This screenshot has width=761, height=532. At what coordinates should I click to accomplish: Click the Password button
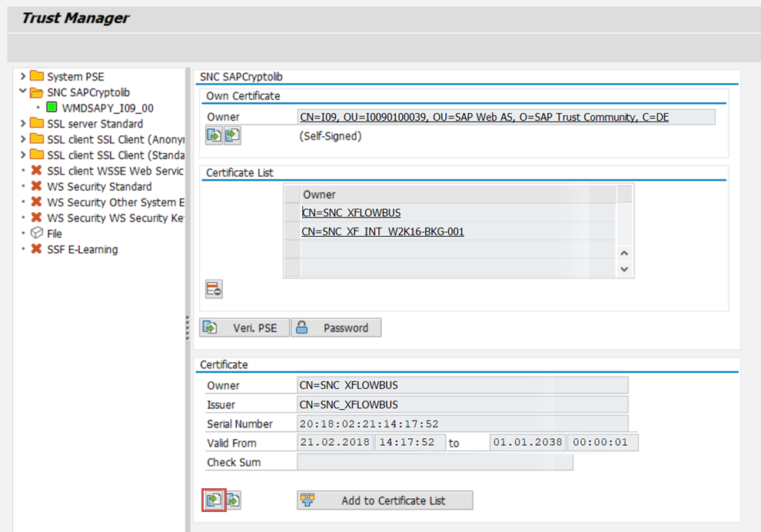tap(336, 328)
